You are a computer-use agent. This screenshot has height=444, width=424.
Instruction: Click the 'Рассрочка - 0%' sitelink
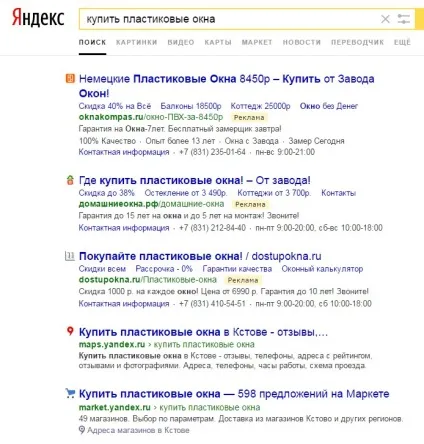click(x=164, y=269)
